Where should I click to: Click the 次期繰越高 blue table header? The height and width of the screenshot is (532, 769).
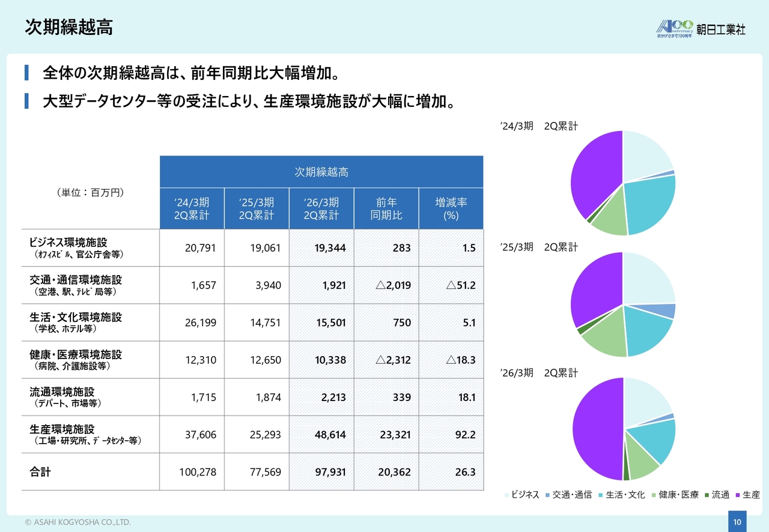321,172
